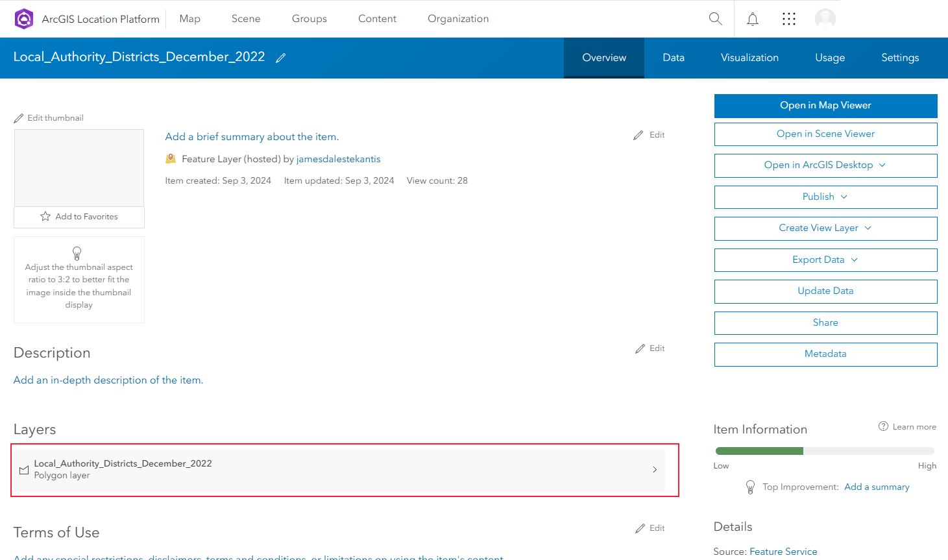
Task: Click Open in Map Viewer button
Action: pyautogui.click(x=825, y=106)
